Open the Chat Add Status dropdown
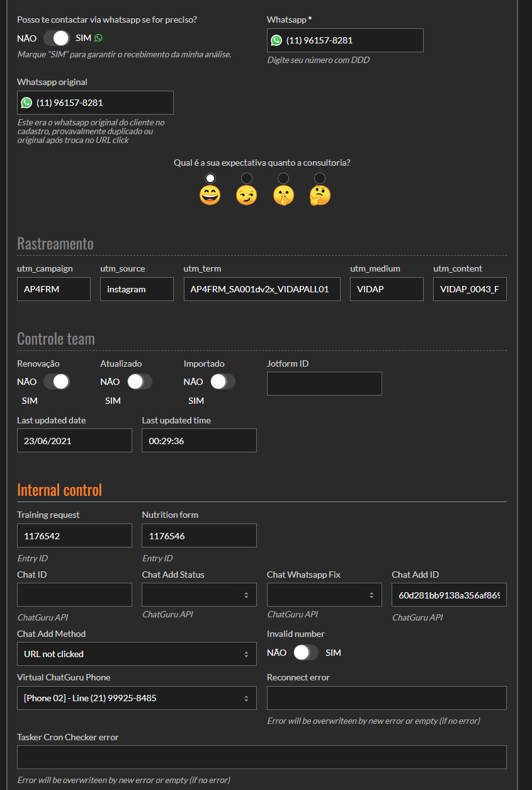Viewport: 532px width, 790px height. click(x=199, y=595)
